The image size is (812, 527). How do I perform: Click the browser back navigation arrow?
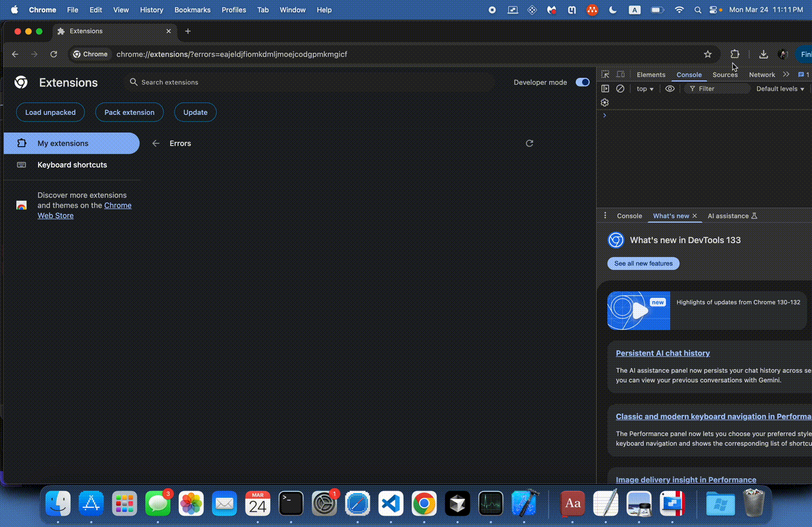15,54
